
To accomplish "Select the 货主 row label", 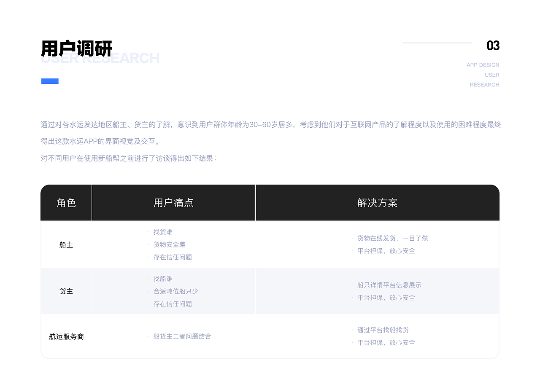I will [66, 291].
